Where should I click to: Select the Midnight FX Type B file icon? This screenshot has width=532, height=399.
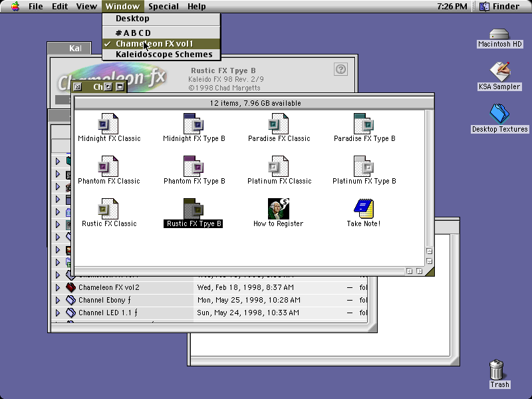[x=194, y=124]
